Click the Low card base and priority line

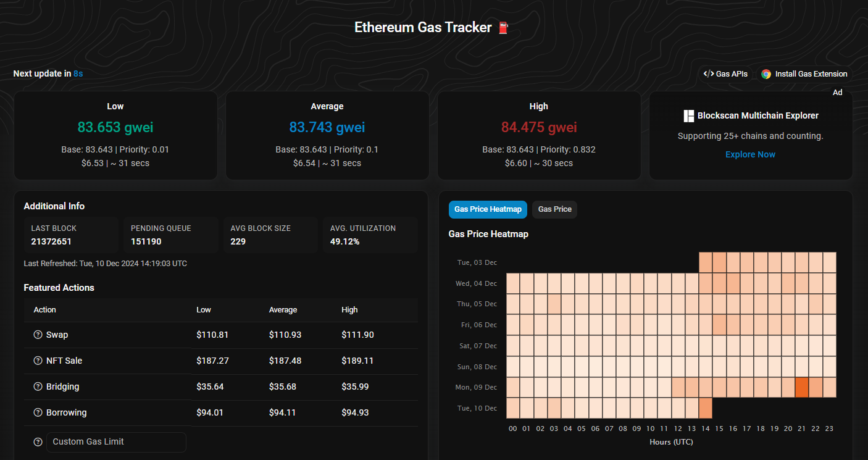click(115, 149)
